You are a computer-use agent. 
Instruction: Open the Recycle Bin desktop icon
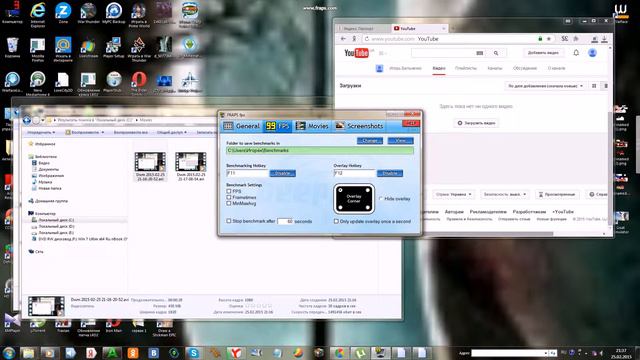click(13, 48)
